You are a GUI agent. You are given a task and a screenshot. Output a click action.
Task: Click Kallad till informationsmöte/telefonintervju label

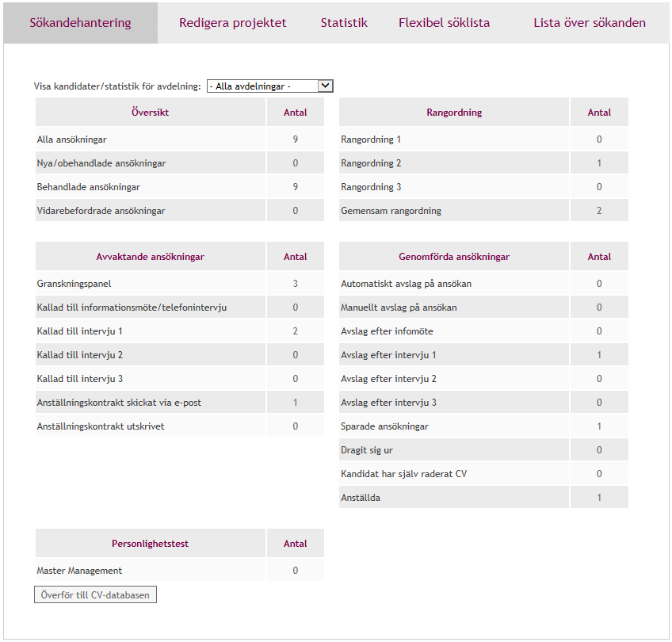pyautogui.click(x=132, y=308)
